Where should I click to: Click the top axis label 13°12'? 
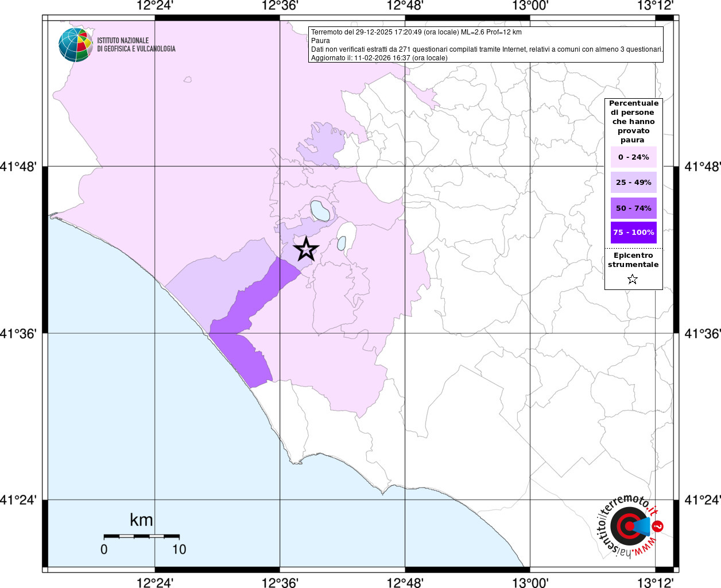[655, 6]
